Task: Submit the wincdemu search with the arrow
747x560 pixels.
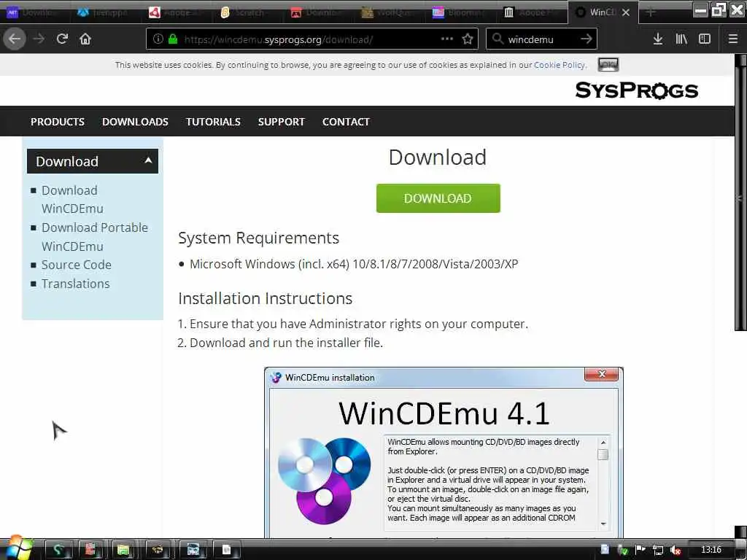Action: pyautogui.click(x=587, y=39)
